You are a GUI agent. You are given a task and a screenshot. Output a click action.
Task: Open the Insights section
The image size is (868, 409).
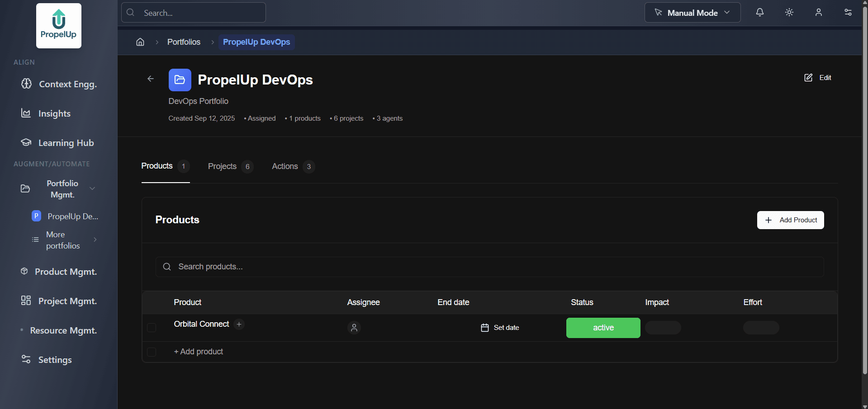(54, 113)
